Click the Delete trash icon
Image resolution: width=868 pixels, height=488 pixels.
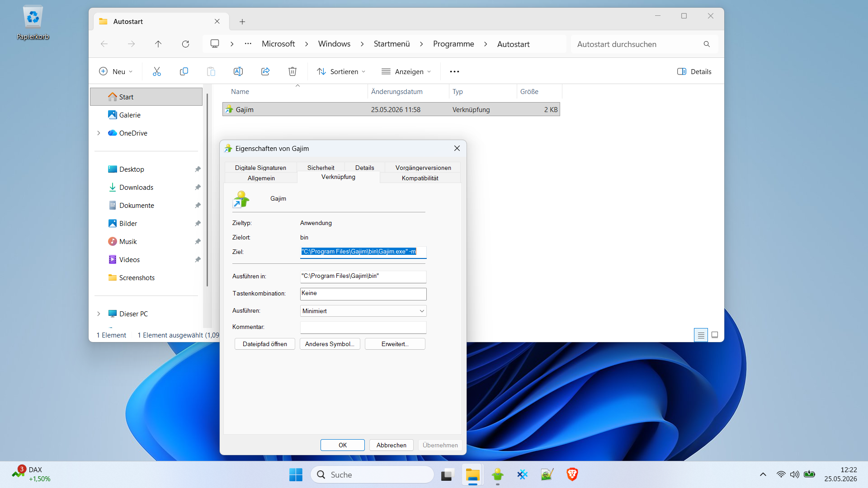292,71
